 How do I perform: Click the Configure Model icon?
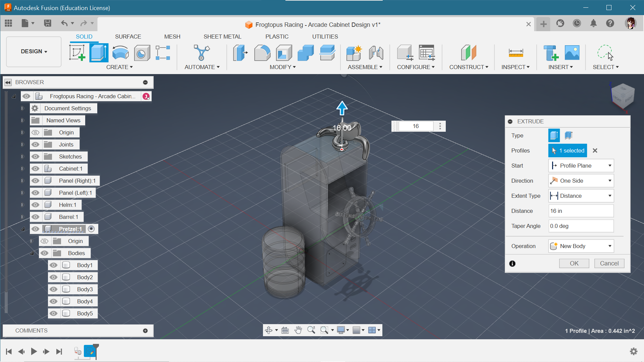tap(405, 53)
